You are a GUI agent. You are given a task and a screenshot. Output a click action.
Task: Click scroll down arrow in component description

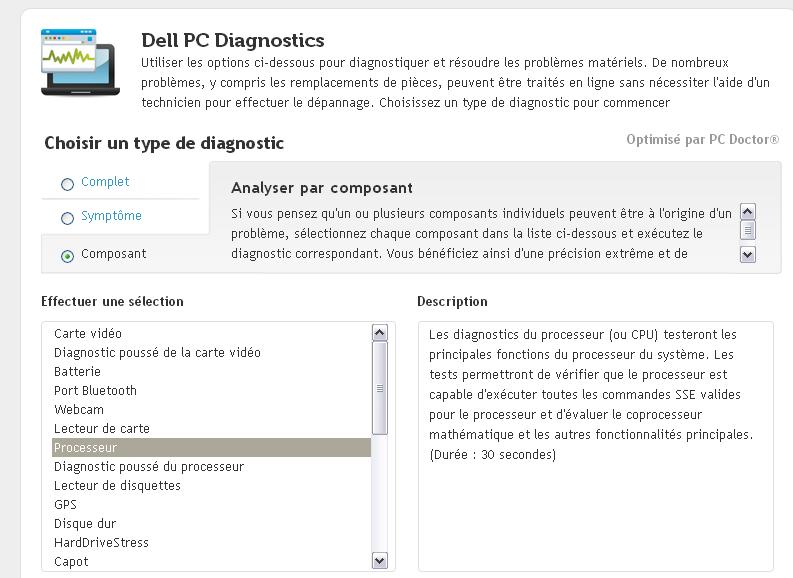(x=747, y=254)
